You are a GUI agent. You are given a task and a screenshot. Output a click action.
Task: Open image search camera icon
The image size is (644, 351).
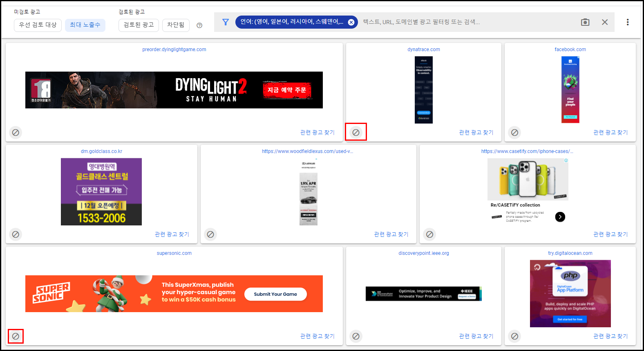pyautogui.click(x=585, y=22)
